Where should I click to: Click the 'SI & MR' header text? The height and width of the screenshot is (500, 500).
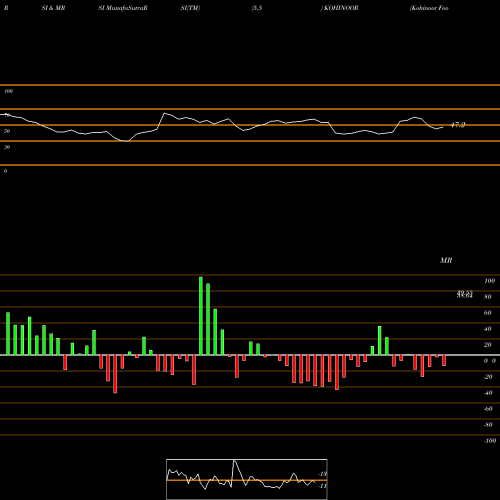point(53,8)
